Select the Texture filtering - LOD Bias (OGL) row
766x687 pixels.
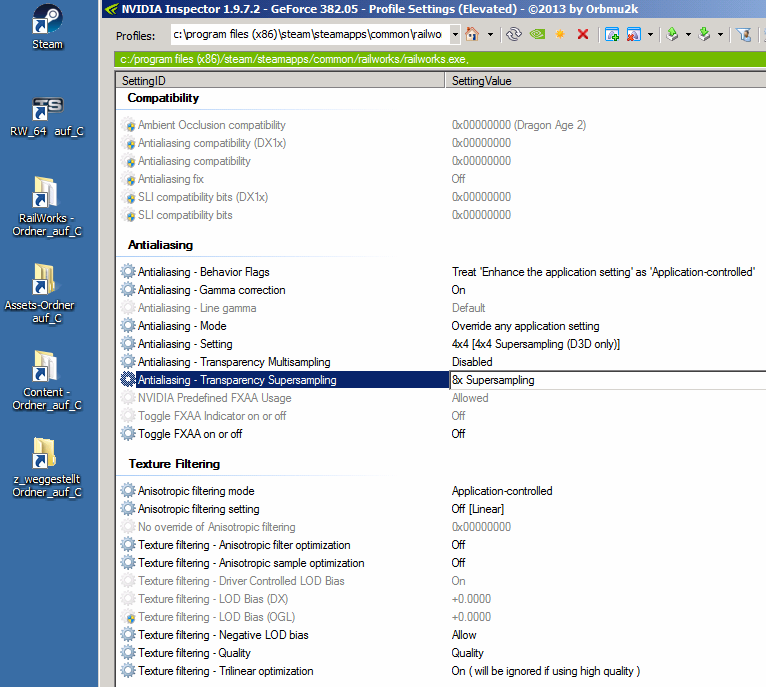[441, 617]
